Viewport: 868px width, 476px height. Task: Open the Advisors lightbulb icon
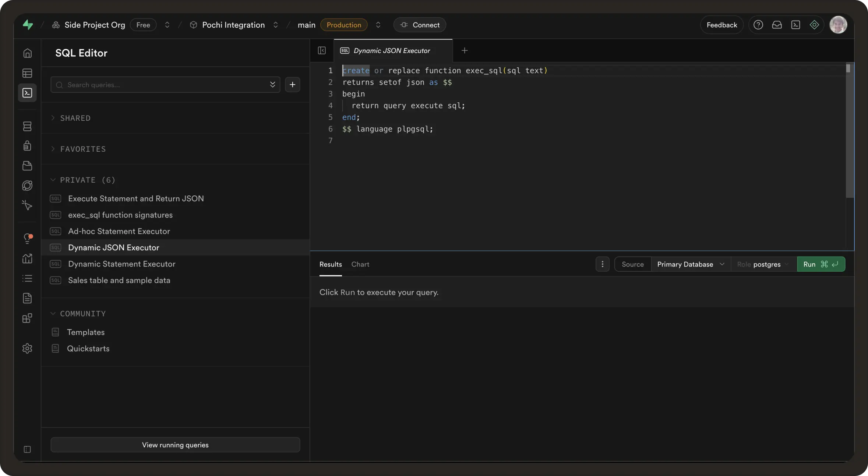(27, 238)
